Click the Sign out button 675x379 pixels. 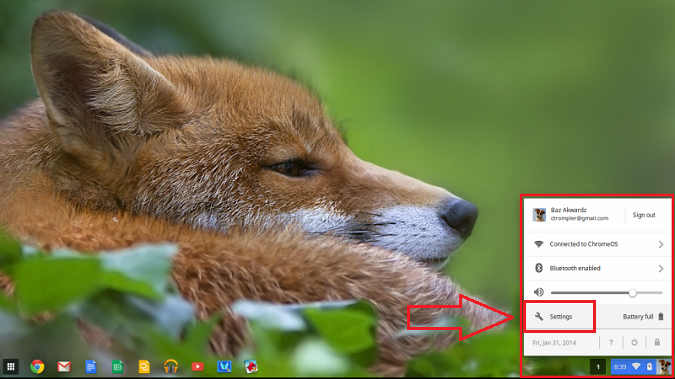(644, 215)
